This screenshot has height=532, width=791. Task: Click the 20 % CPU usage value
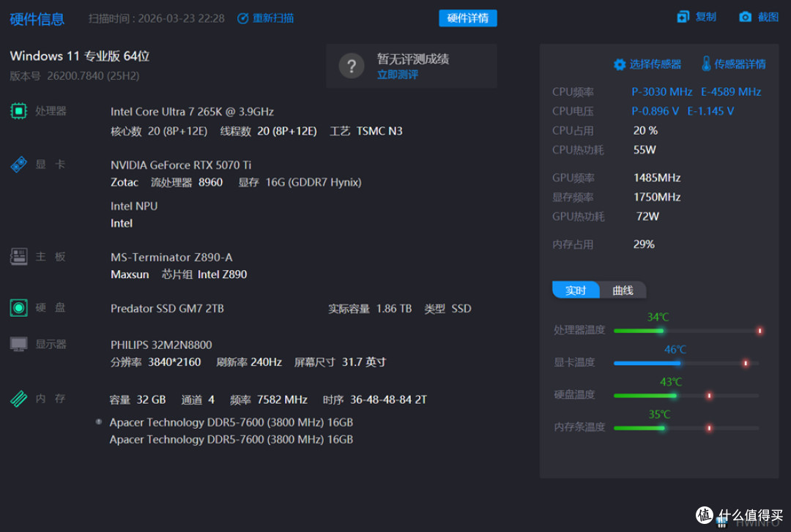point(645,130)
